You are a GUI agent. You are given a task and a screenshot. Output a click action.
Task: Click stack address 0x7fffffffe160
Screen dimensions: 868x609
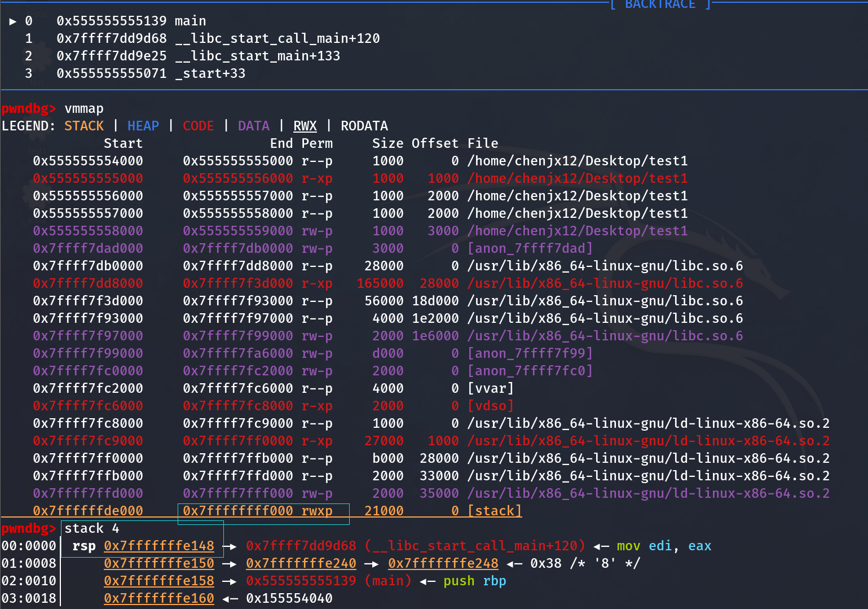point(159,598)
